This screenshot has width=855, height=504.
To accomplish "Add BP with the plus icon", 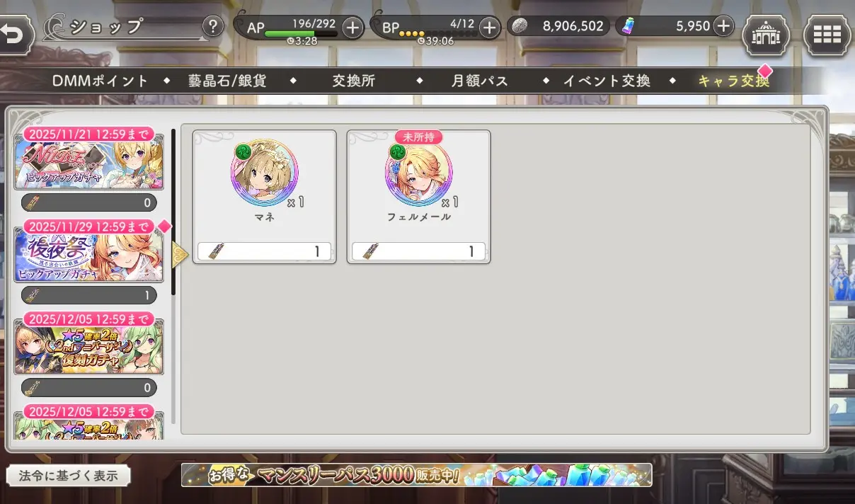I will pyautogui.click(x=489, y=27).
